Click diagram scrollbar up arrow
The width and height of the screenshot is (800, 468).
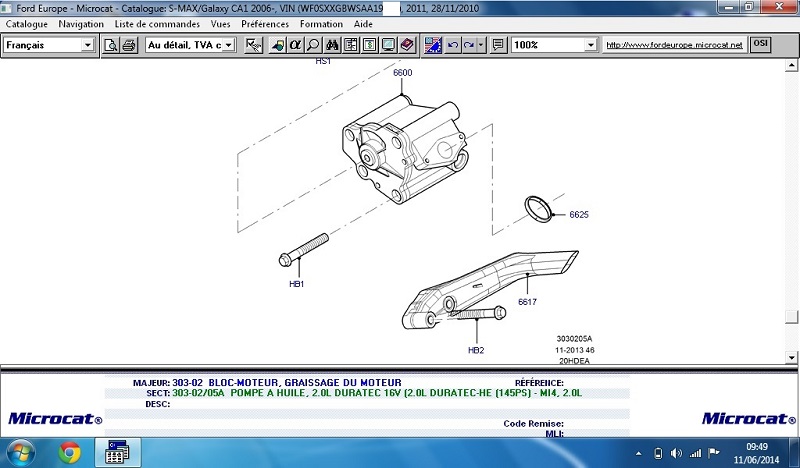pyautogui.click(x=791, y=65)
